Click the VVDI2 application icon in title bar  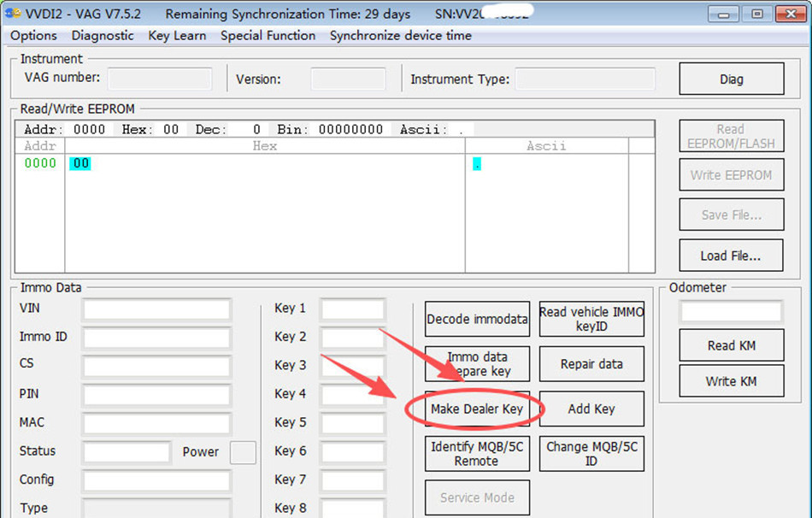tap(13, 14)
